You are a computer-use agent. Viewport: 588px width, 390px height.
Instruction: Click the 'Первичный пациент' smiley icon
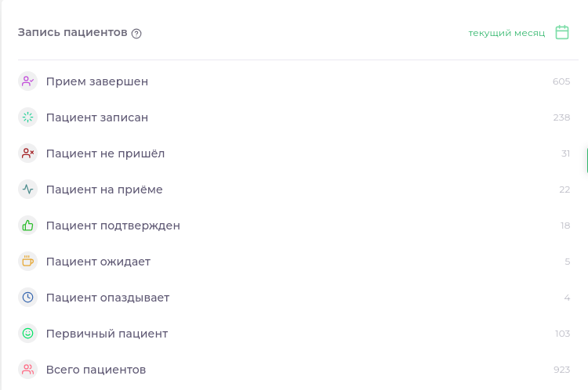click(x=28, y=334)
